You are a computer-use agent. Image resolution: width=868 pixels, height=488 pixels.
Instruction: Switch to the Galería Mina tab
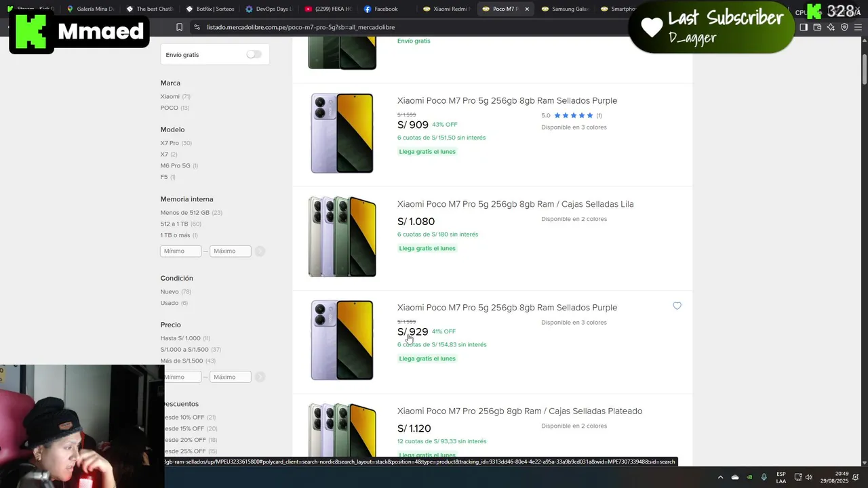[92, 9]
